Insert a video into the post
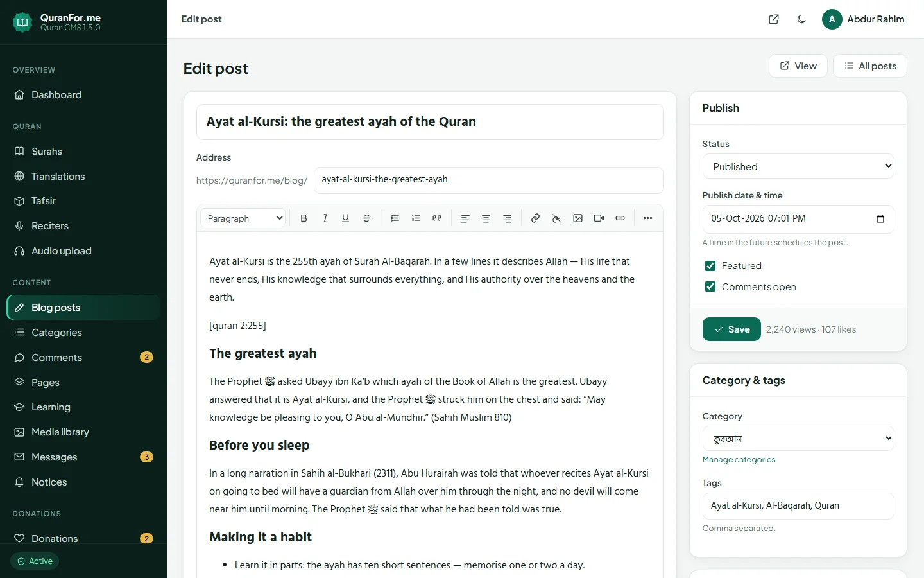The image size is (924, 578). click(x=599, y=218)
